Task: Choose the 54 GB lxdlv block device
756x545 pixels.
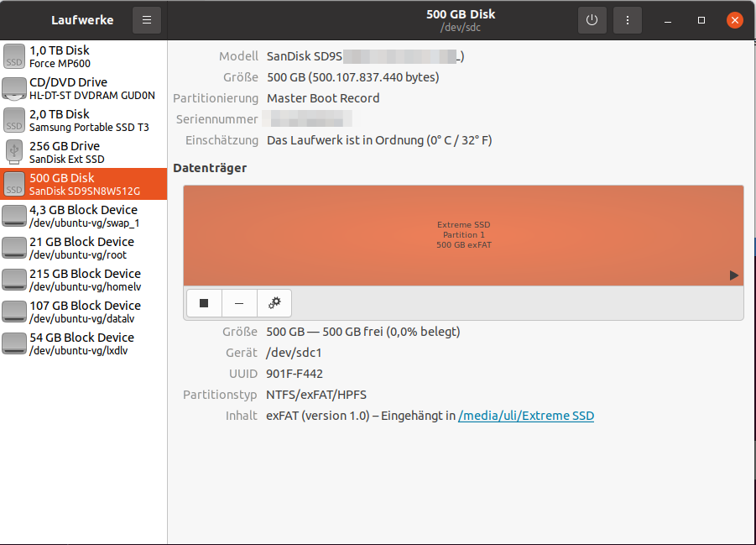Action: click(x=84, y=343)
